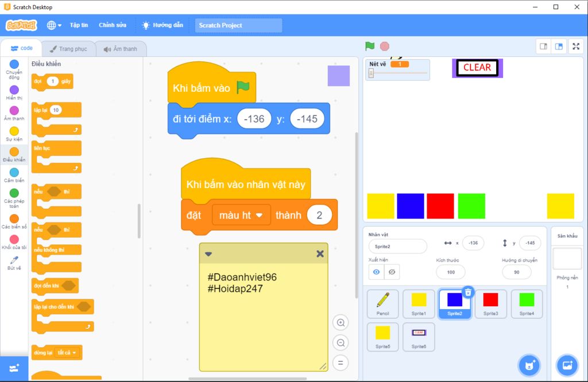Viewport: 588px width, 382px height.
Task: Select the Điều khiển block category
Action: 14,154
